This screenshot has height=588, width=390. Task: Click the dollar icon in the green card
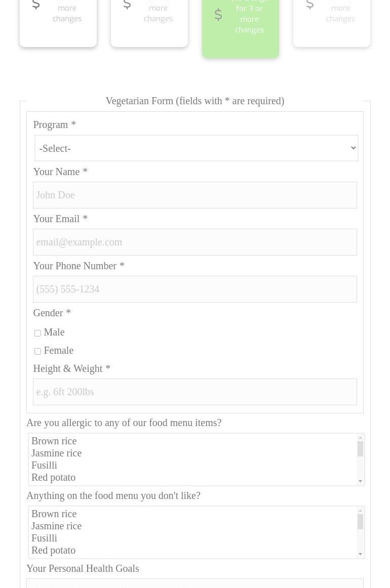pos(218,15)
